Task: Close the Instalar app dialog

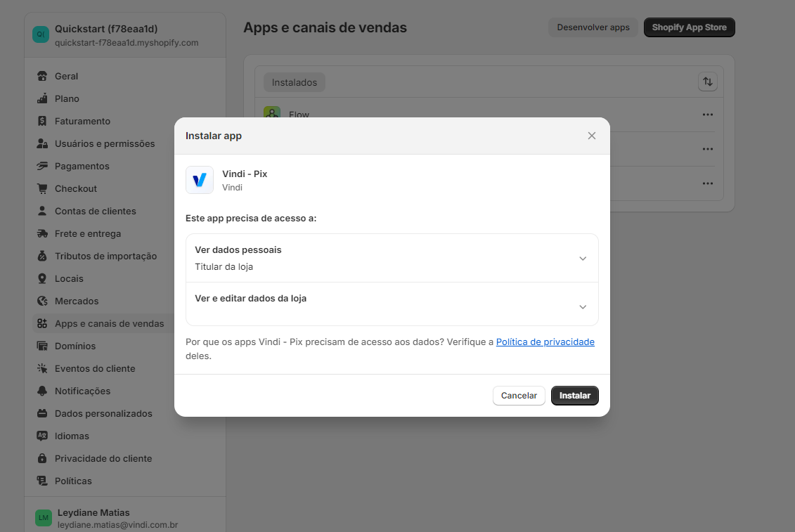Action: pos(591,136)
